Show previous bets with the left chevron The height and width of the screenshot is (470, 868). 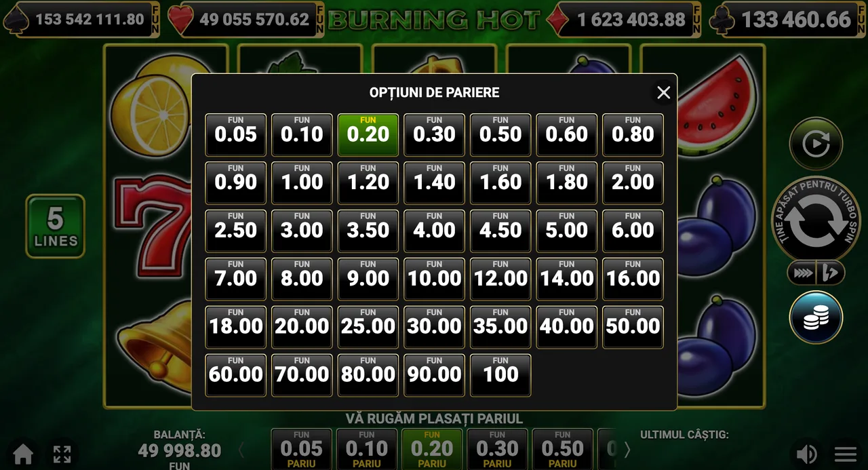pyautogui.click(x=241, y=449)
